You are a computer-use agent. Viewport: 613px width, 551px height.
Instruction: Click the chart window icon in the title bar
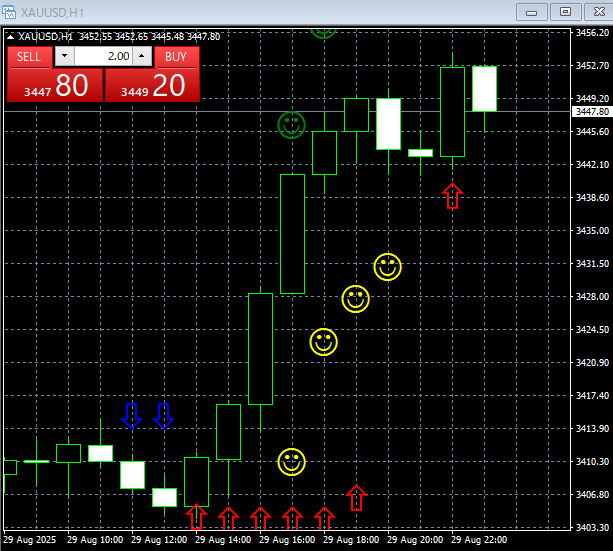click(x=9, y=13)
